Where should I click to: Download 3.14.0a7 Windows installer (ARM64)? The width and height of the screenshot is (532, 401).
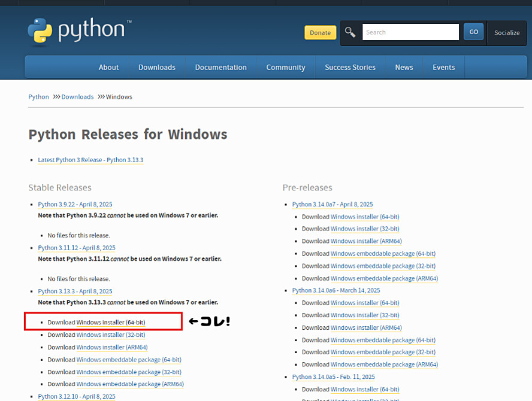pyautogui.click(x=366, y=241)
